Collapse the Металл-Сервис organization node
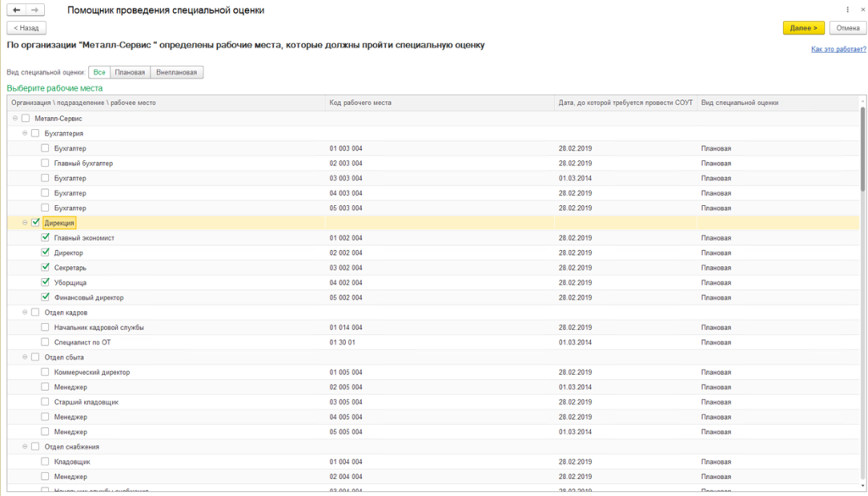This screenshot has width=868, height=496. coord(15,118)
